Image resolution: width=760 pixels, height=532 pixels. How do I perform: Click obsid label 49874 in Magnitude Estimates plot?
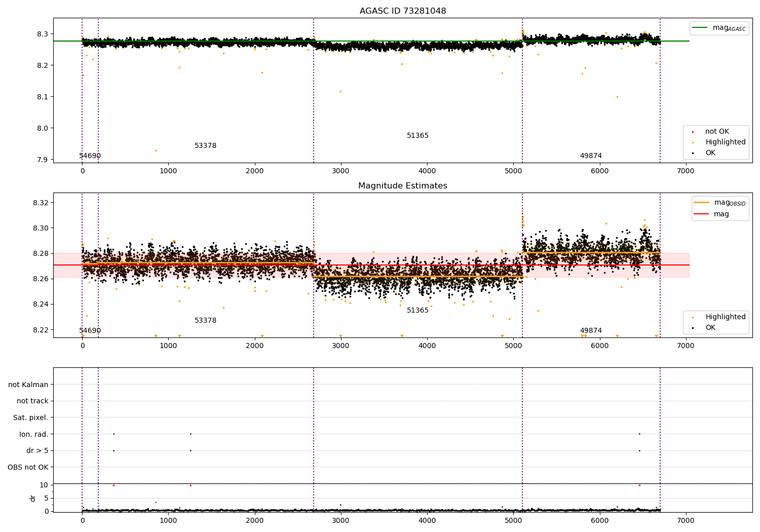[591, 331]
